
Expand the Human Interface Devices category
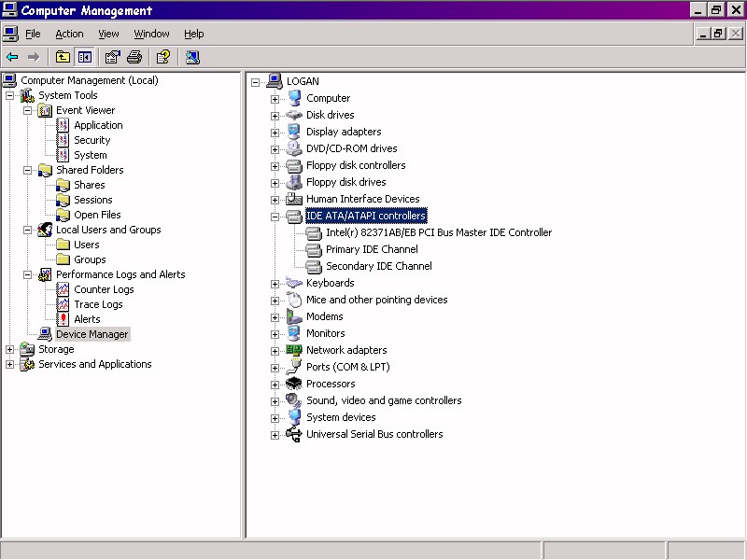[x=275, y=200]
